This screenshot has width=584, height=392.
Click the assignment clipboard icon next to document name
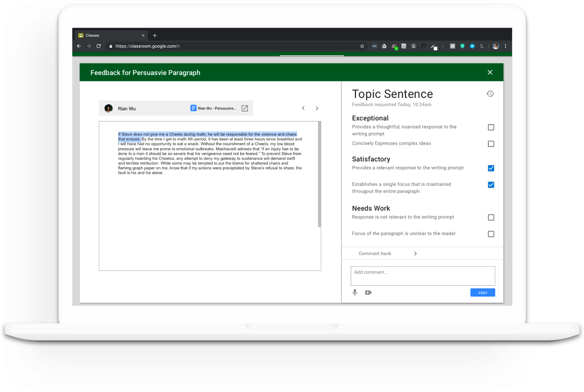point(193,108)
